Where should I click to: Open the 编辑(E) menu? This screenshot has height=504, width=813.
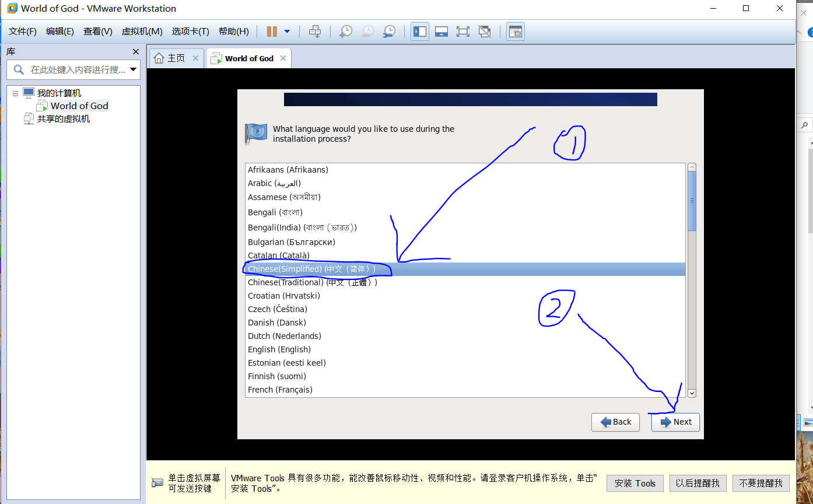point(59,32)
